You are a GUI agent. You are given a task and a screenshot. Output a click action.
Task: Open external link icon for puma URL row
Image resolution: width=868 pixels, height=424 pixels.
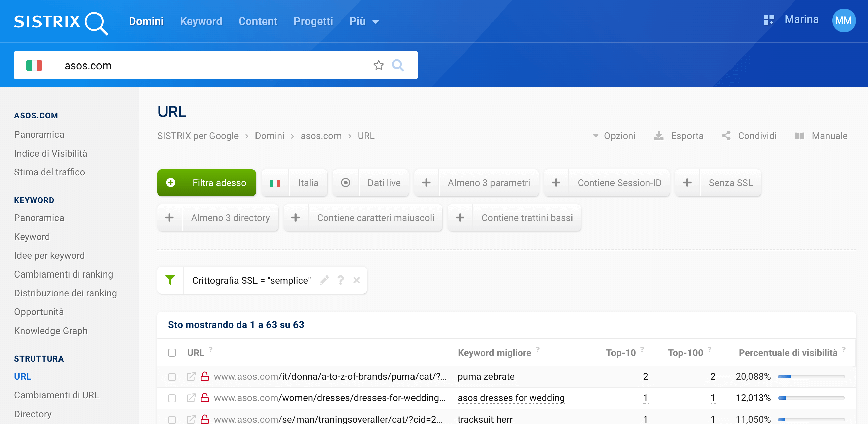[x=191, y=376]
